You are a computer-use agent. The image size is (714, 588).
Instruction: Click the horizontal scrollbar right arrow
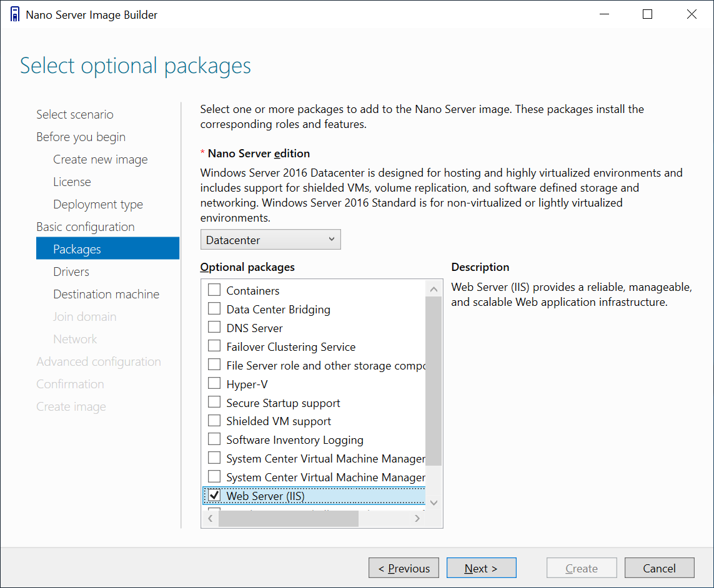coord(418,519)
